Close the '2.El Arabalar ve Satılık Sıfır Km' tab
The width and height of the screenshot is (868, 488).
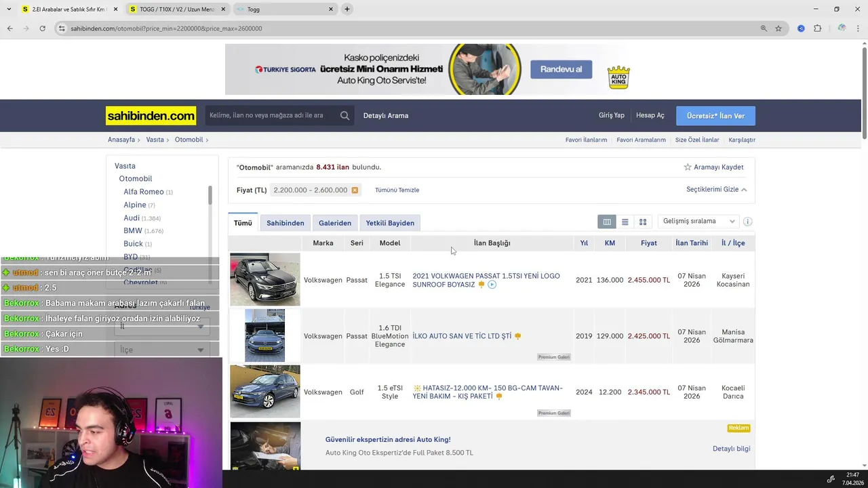pos(114,9)
